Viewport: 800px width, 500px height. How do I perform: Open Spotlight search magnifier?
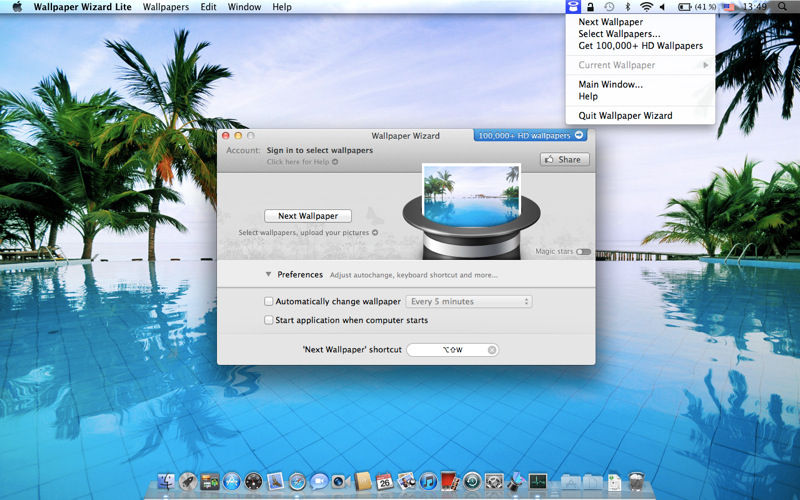click(x=782, y=7)
